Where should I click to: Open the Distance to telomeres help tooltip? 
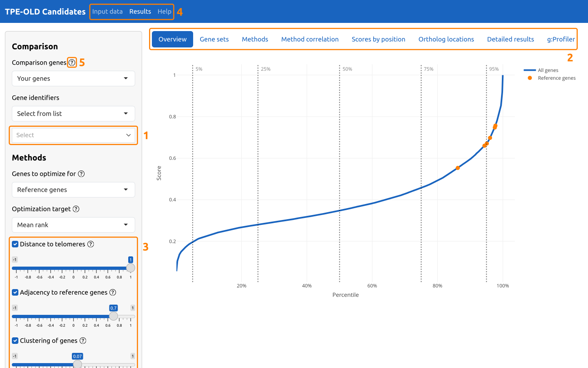[x=90, y=244]
